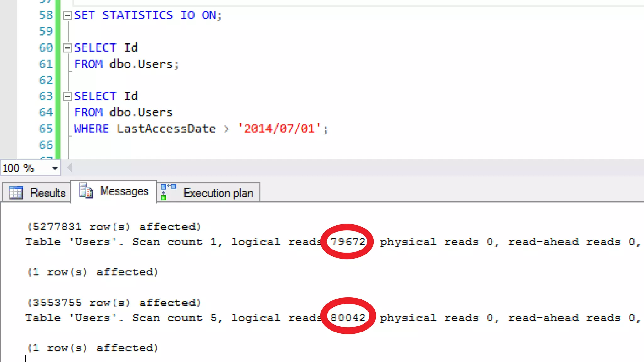Viewport: 644px width, 362px height.
Task: Click the horizontal scroll left arrow
Action: (x=70, y=168)
